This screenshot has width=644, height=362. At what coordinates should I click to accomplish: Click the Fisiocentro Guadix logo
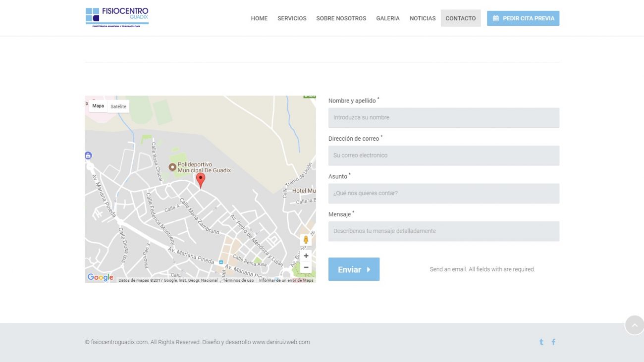click(117, 17)
